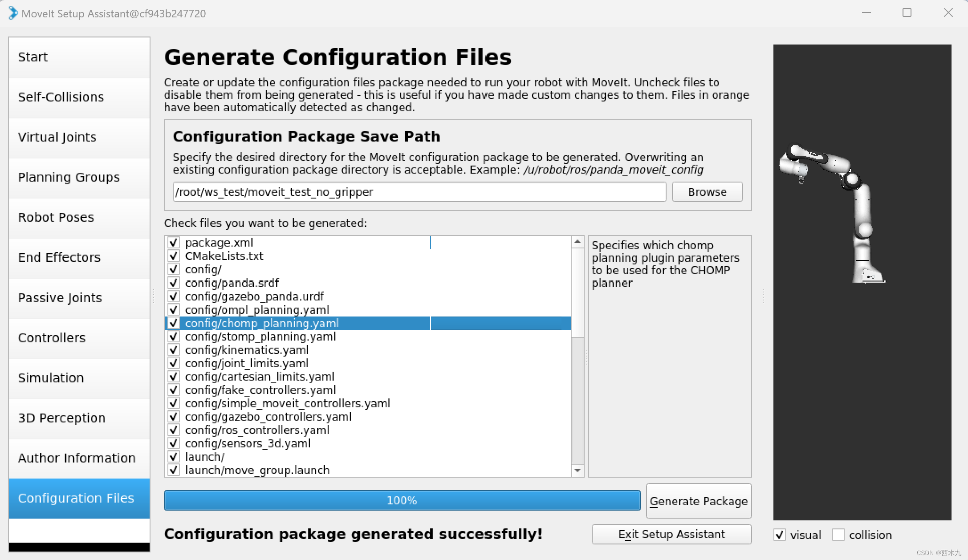This screenshot has height=560, width=968.
Task: Expand the configuration files scrollbar down
Action: pos(578,471)
